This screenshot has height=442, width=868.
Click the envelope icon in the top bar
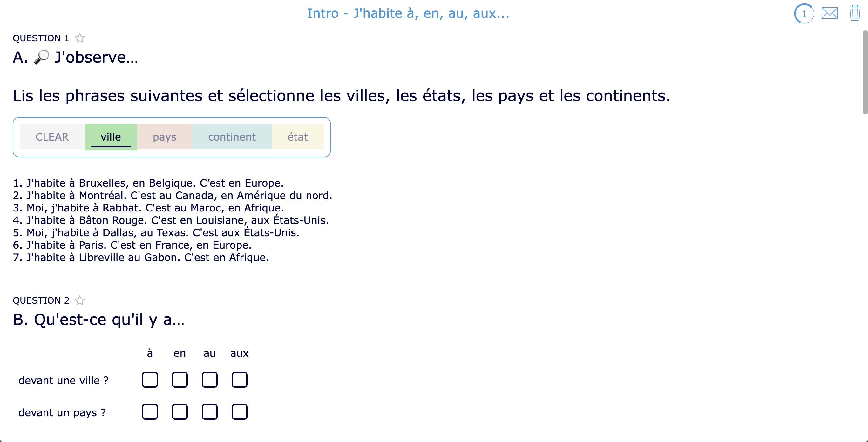tap(830, 13)
